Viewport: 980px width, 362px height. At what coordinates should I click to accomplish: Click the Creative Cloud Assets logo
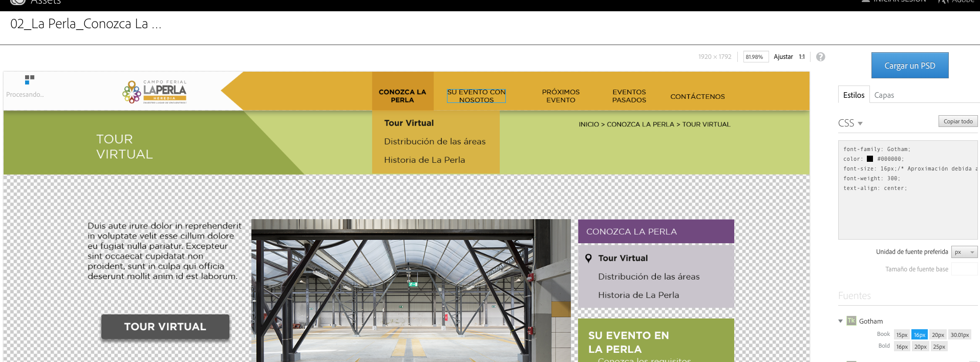pyautogui.click(x=18, y=2)
